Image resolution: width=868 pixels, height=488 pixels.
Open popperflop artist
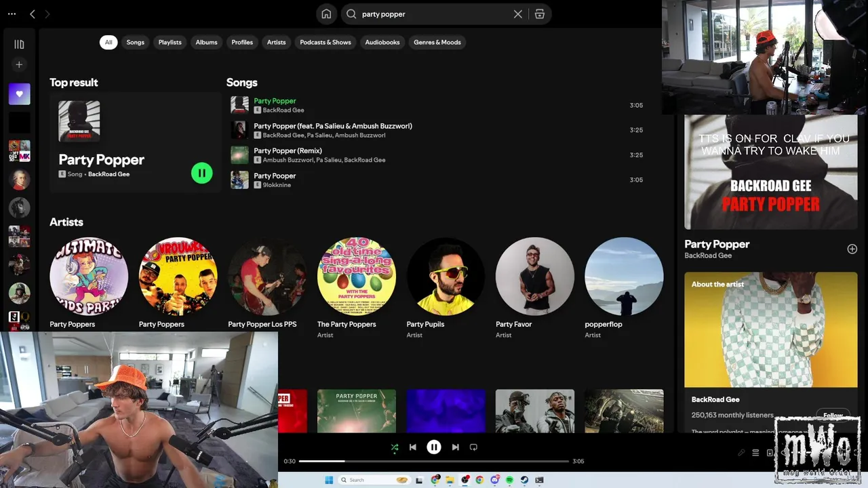[x=624, y=276]
